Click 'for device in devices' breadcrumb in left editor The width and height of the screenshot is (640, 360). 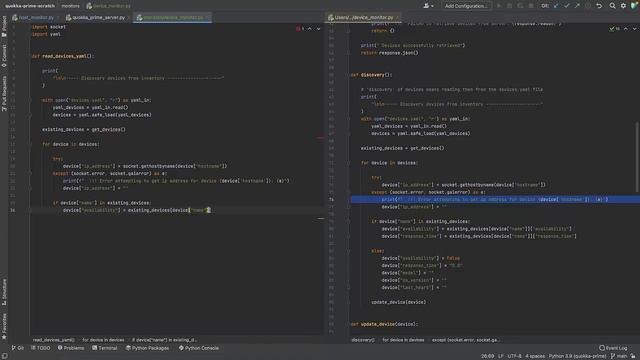(x=103, y=340)
